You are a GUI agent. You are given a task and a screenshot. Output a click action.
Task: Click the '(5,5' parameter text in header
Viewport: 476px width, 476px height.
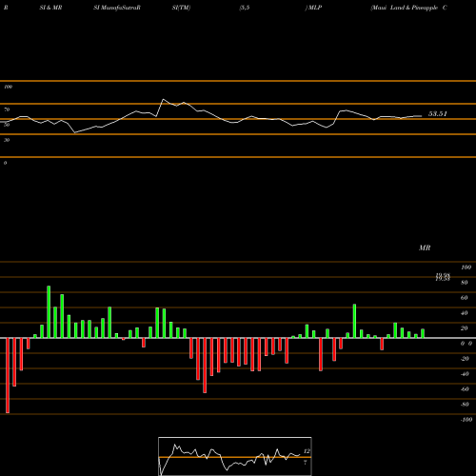point(245,8)
